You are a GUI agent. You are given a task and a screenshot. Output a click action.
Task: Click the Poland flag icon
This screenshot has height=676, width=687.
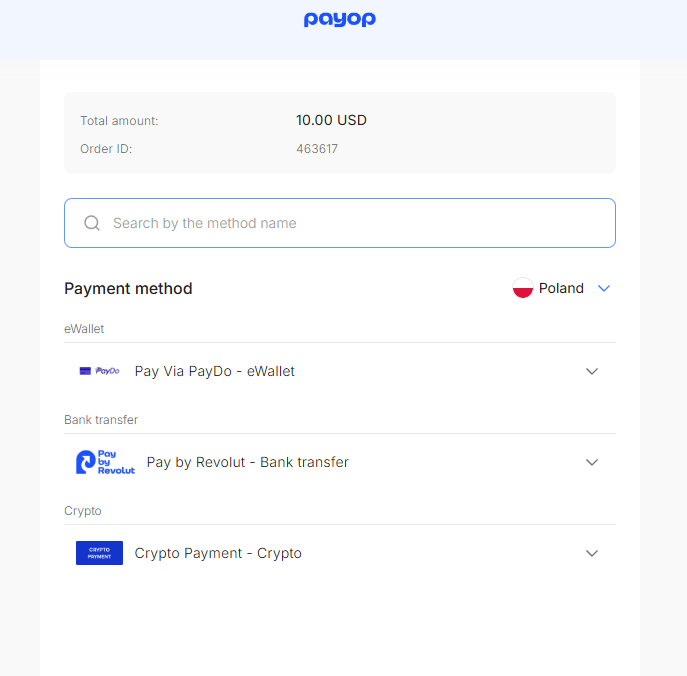coord(523,288)
